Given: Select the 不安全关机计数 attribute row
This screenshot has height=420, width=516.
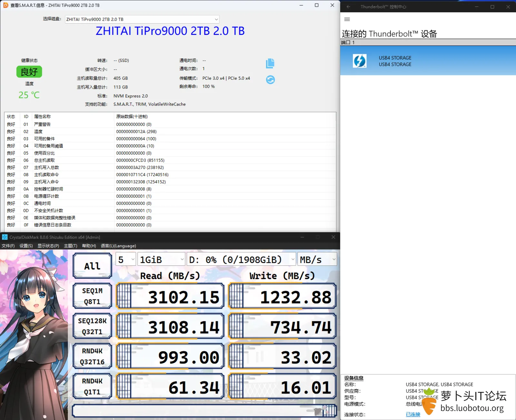Looking at the screenshot, I should 170,210.
